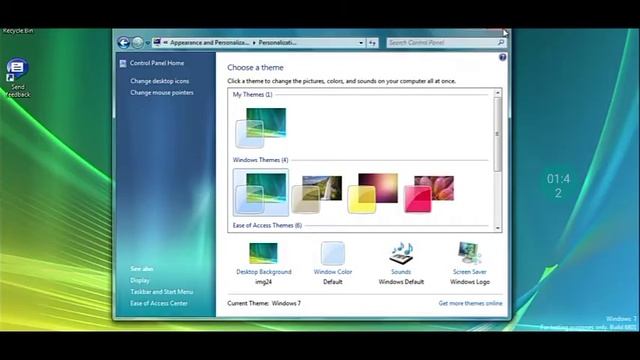This screenshot has width=640, height=360.
Task: Click the address bar Refresh button
Action: [372, 43]
